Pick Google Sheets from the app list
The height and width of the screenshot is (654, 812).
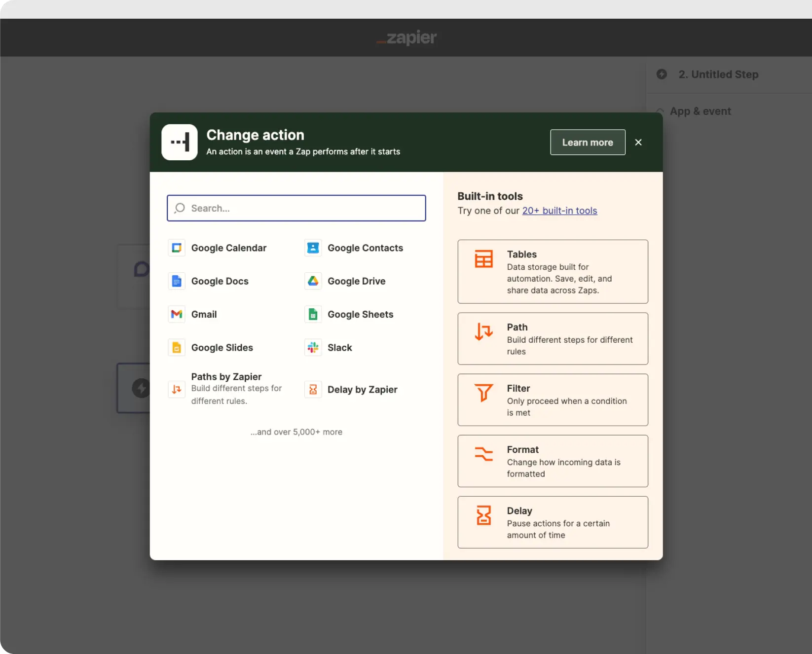click(360, 314)
